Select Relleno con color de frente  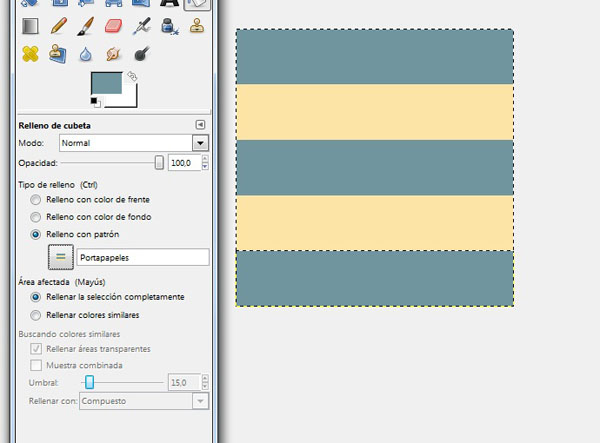coord(36,200)
